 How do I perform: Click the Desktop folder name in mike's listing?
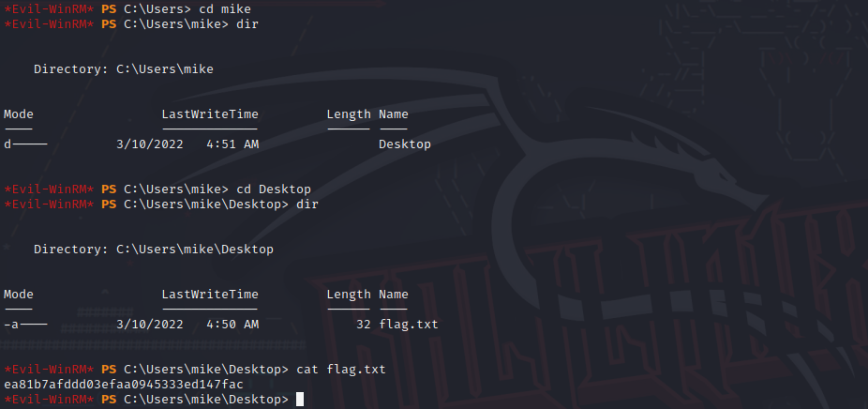point(405,144)
